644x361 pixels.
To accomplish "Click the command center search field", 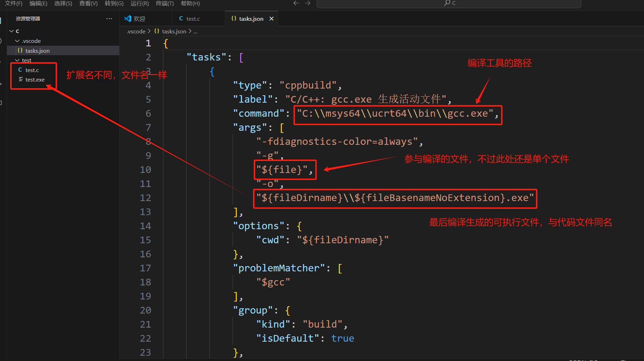I will 449,3.
